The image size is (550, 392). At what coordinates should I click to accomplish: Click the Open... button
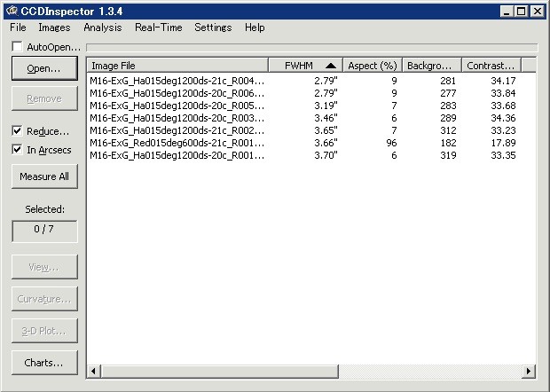click(44, 68)
